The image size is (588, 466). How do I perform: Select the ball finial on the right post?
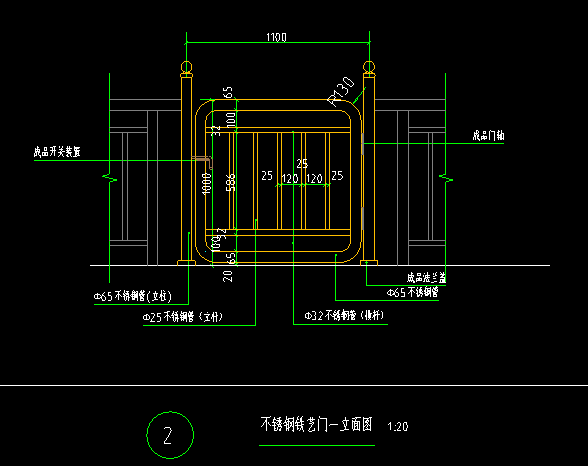(369, 67)
